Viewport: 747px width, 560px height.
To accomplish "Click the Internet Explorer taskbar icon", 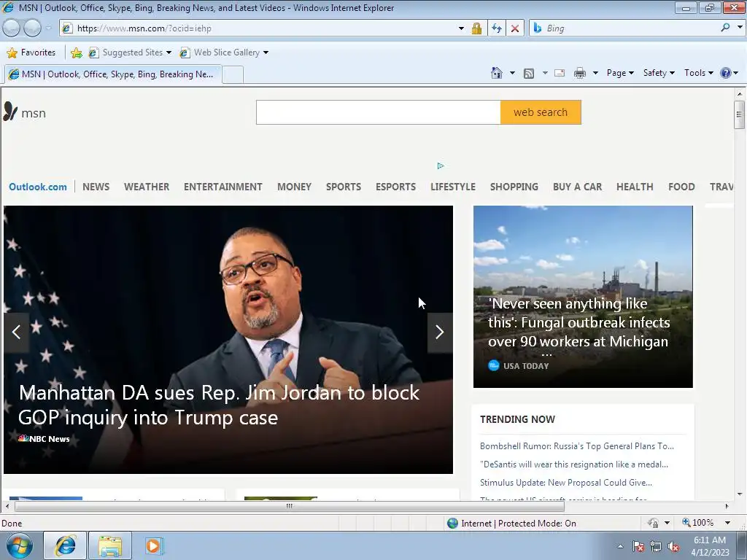I will [x=65, y=545].
